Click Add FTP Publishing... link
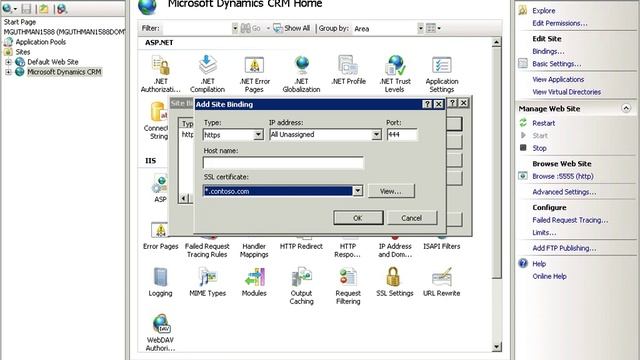The width and height of the screenshot is (640, 360). pyautogui.click(x=564, y=248)
